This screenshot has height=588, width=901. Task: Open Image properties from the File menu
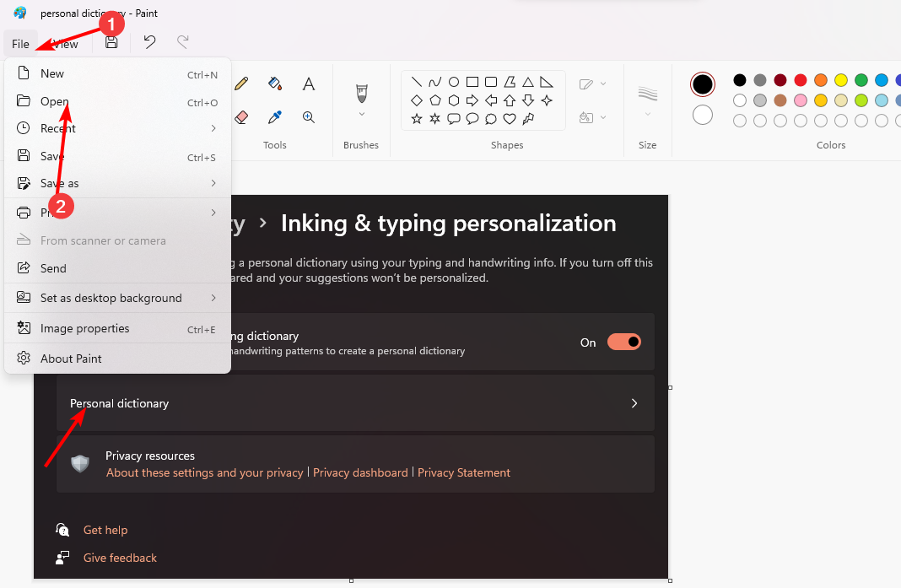coord(118,329)
